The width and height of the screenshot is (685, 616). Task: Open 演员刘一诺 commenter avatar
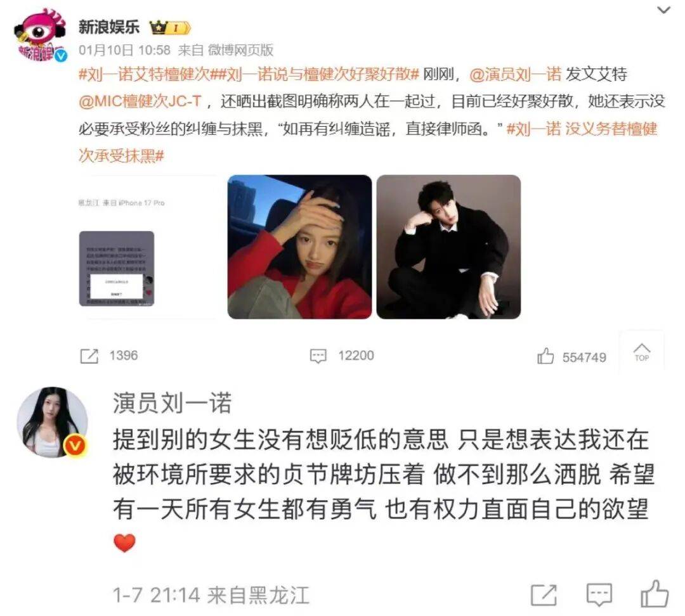click(52, 421)
